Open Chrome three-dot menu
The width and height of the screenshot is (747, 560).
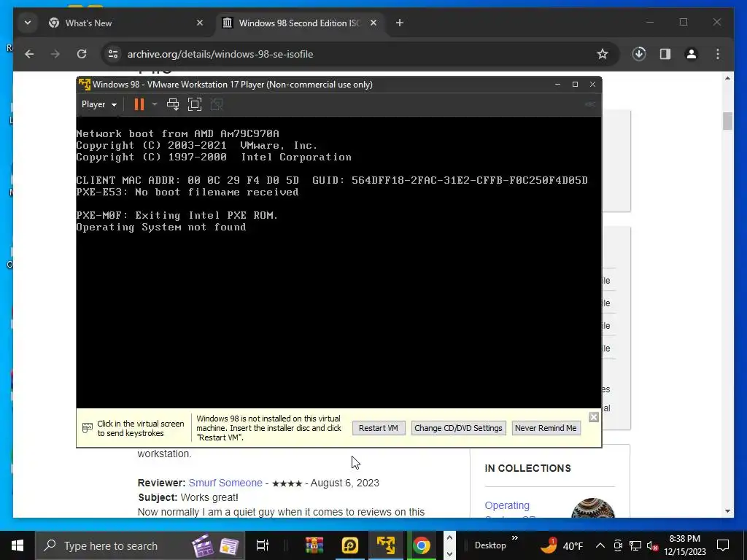point(718,54)
